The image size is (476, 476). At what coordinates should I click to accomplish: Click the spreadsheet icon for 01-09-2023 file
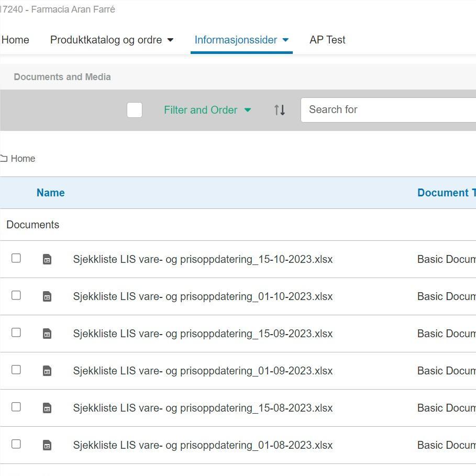click(47, 371)
